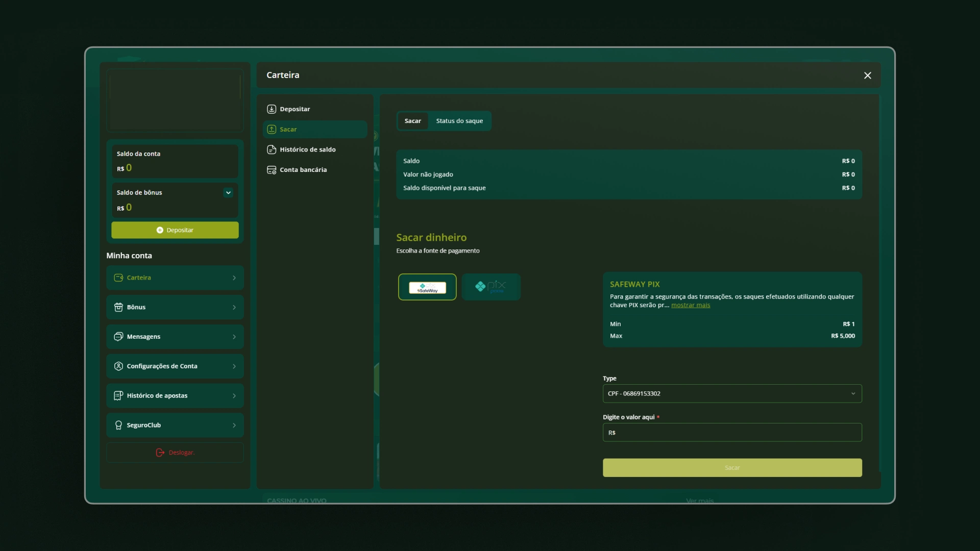This screenshot has width=980, height=551.
Task: Click the Escolha a fonte de pagamento text
Action: (x=438, y=251)
